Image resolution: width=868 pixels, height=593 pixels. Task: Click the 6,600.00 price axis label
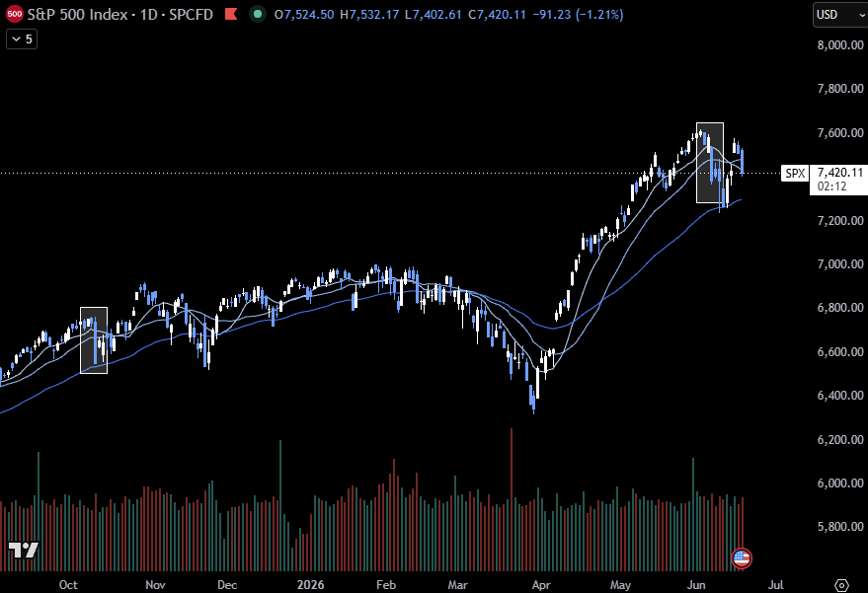tap(840, 352)
